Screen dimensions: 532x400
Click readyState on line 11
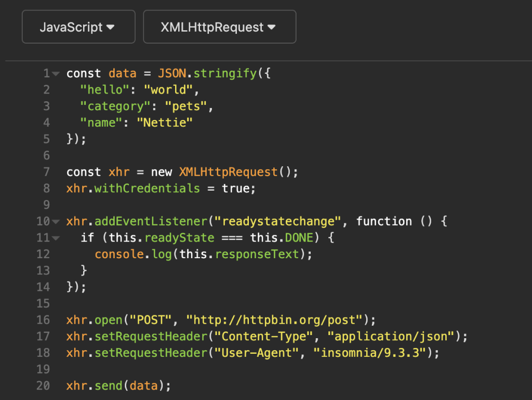(x=179, y=237)
